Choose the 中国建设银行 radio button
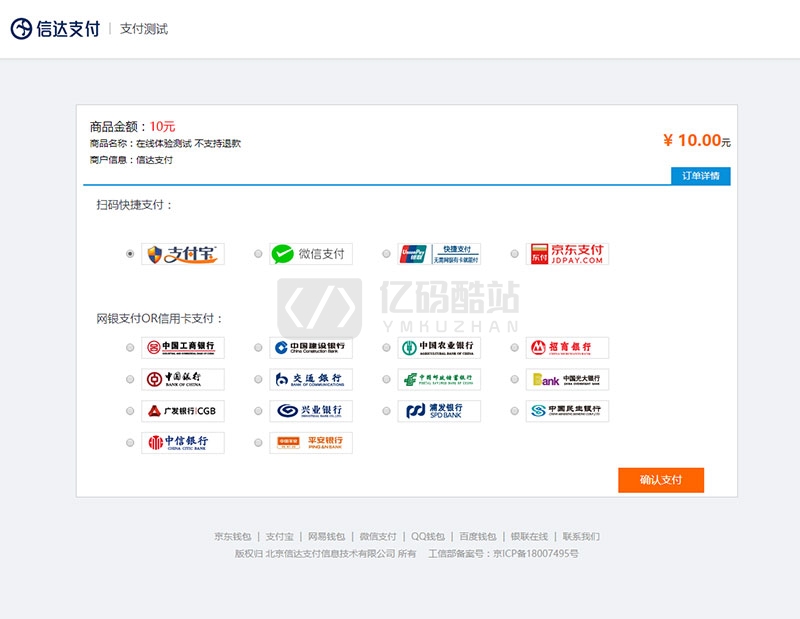This screenshot has width=800, height=619. point(258,348)
